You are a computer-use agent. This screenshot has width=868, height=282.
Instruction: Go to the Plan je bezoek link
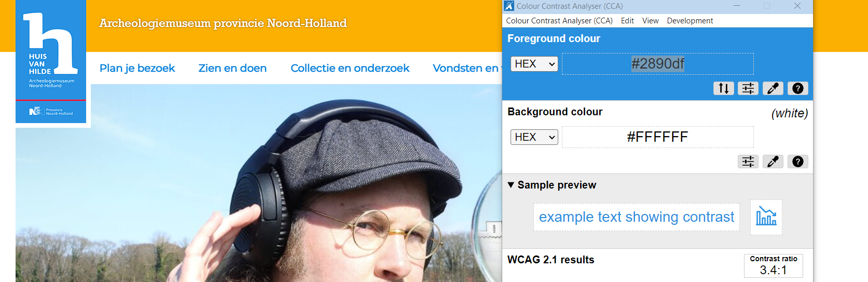pyautogui.click(x=137, y=68)
